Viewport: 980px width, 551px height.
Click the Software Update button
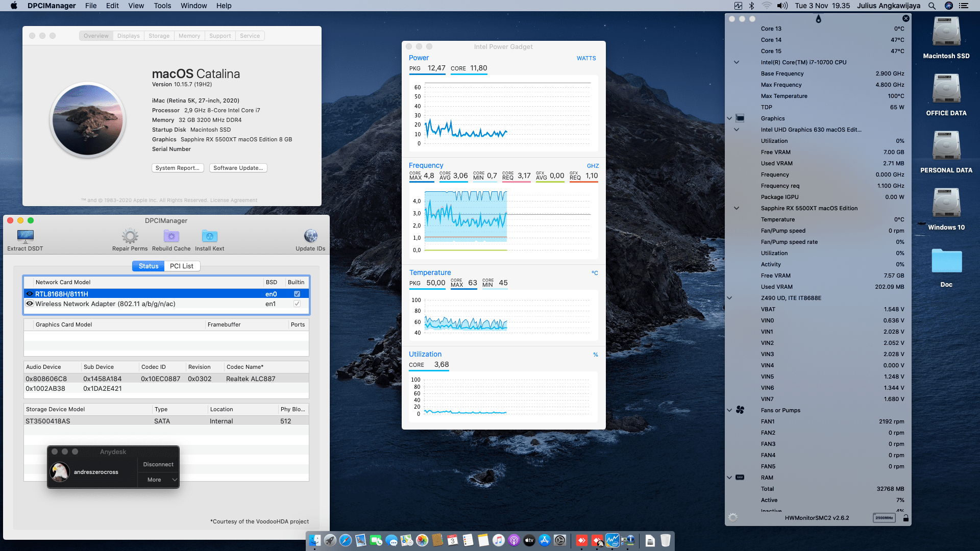pyautogui.click(x=238, y=168)
